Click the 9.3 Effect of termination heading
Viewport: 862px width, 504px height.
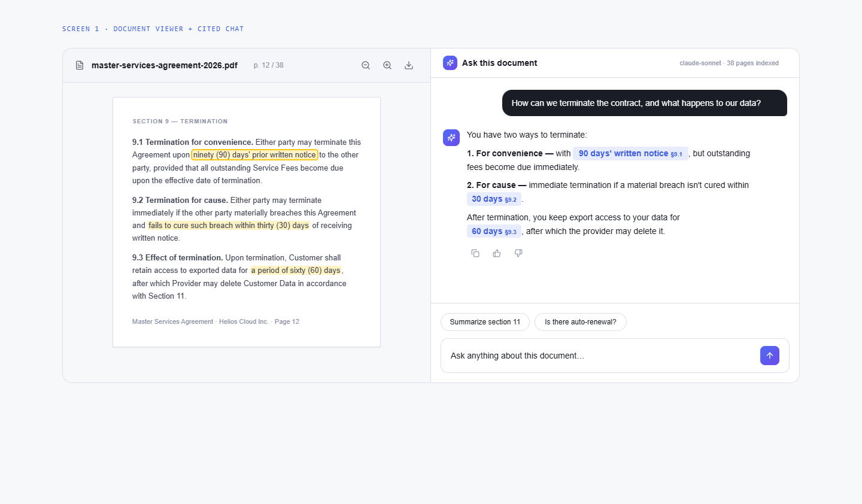(x=178, y=258)
